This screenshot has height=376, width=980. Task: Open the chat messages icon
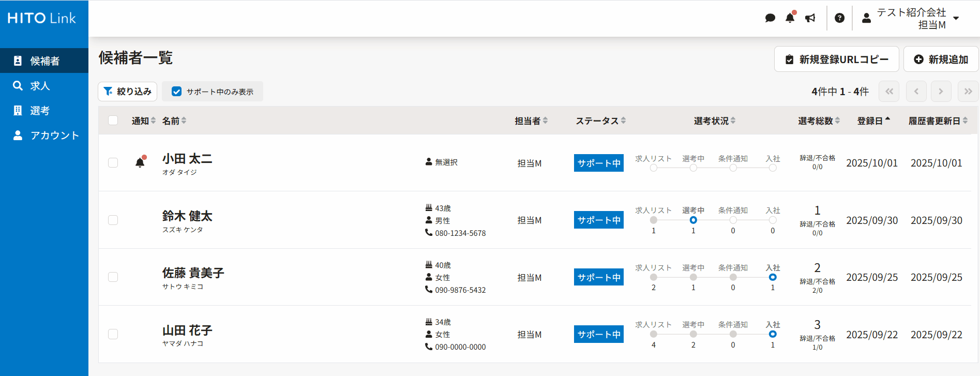pos(770,18)
